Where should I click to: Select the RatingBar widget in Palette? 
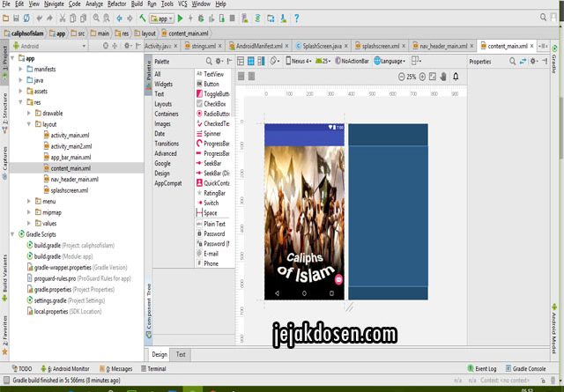click(211, 193)
